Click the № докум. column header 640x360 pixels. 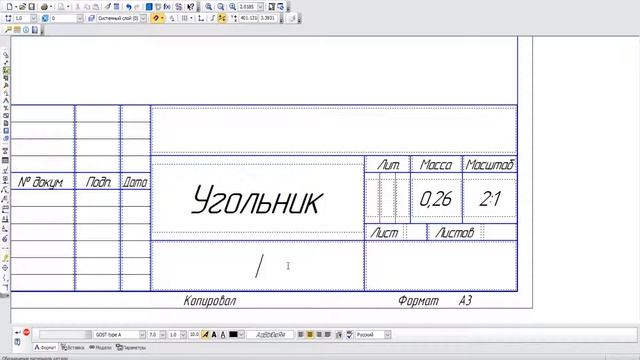[40, 182]
